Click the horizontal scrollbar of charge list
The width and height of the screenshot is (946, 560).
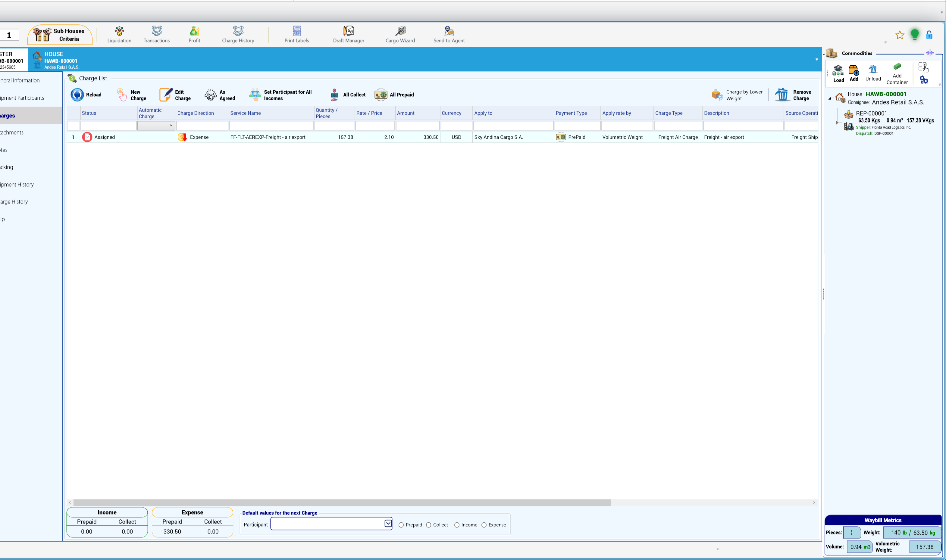pos(342,502)
